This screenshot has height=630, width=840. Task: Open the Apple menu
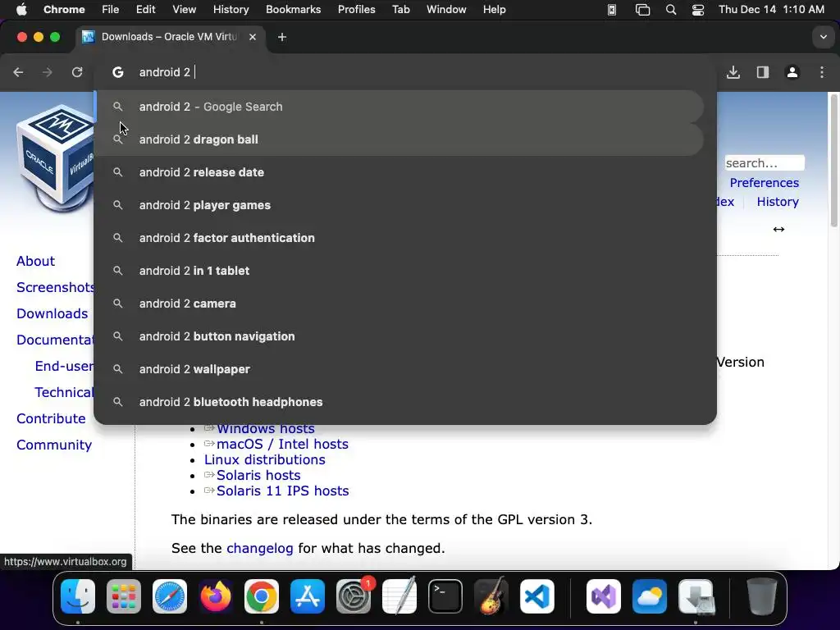(21, 10)
